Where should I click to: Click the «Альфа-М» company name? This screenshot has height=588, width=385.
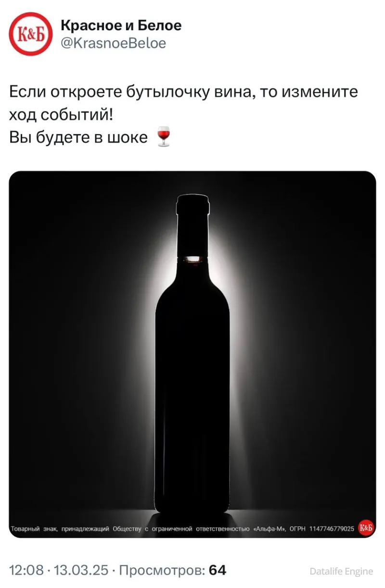(x=270, y=529)
